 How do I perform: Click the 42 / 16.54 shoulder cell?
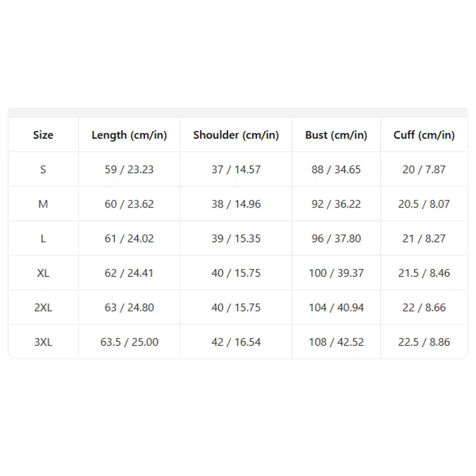[236, 342]
